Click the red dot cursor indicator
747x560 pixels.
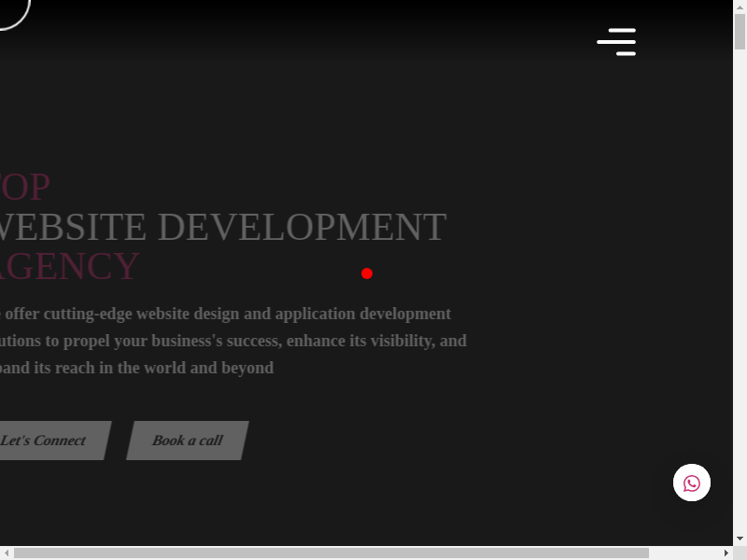click(367, 273)
